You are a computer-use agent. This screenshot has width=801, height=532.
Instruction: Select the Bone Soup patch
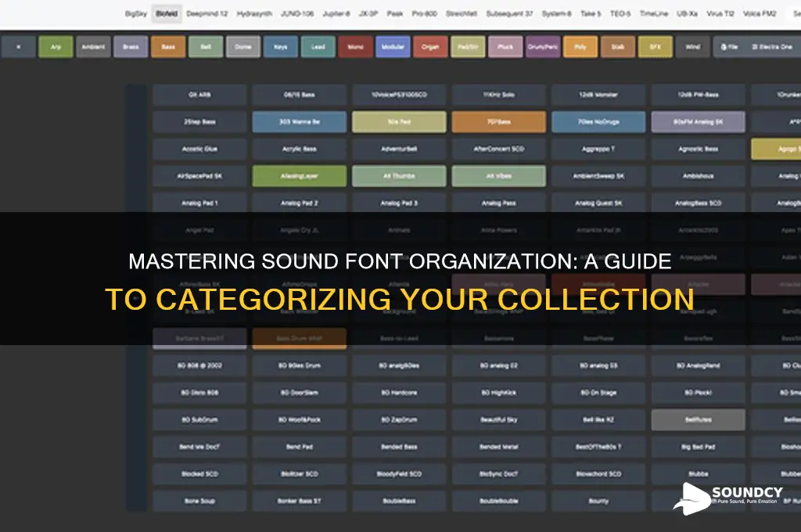pos(199,501)
